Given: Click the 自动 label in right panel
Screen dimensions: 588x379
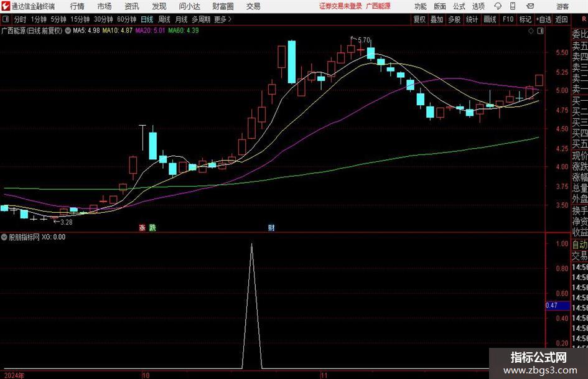Looking at the screenshot, I should 580,245.
